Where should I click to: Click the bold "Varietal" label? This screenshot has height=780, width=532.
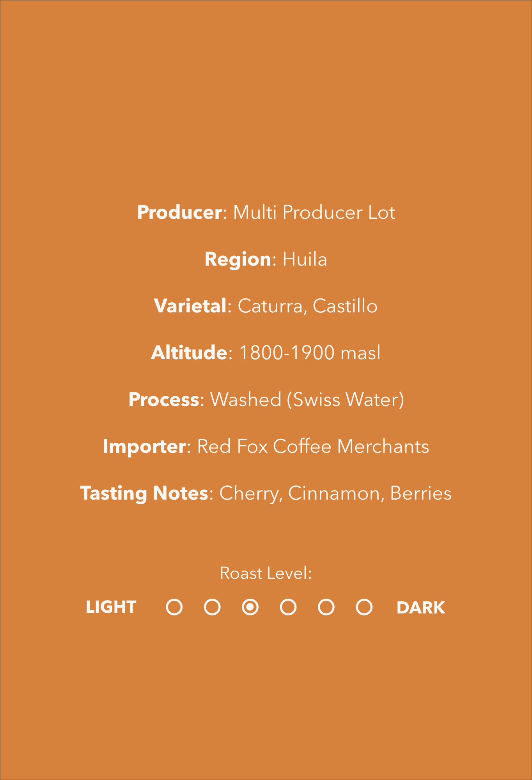click(x=190, y=306)
